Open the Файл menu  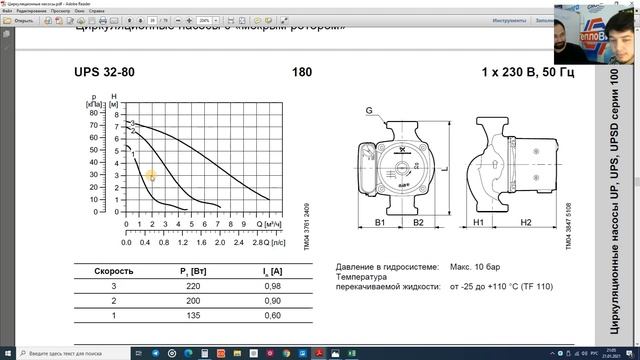(x=7, y=11)
